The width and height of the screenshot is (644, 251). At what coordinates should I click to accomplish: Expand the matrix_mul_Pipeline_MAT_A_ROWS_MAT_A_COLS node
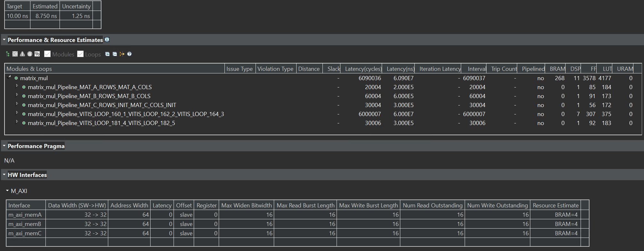pyautogui.click(x=17, y=86)
